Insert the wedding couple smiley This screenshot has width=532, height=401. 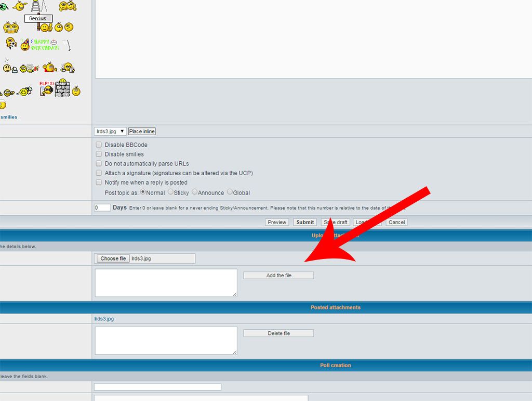(29, 69)
